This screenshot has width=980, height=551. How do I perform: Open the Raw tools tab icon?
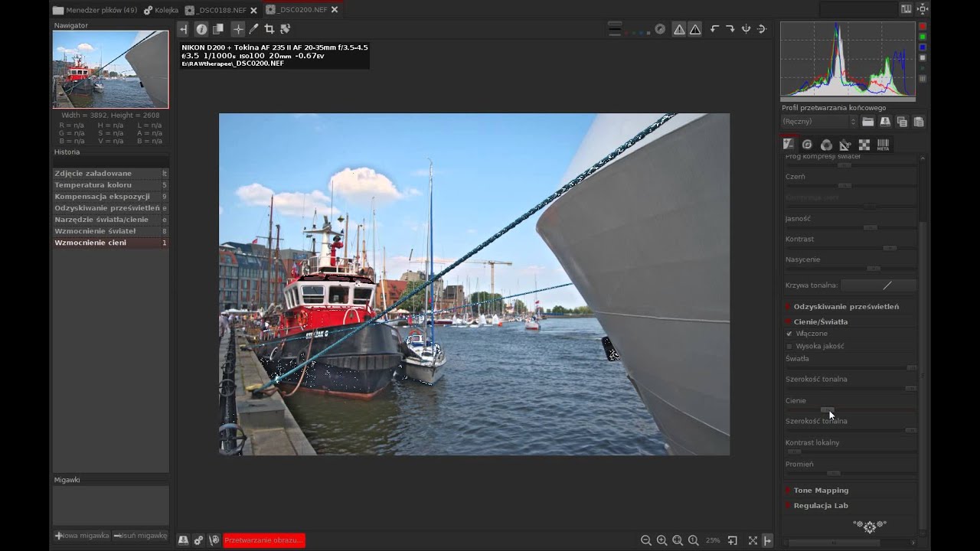(x=864, y=145)
